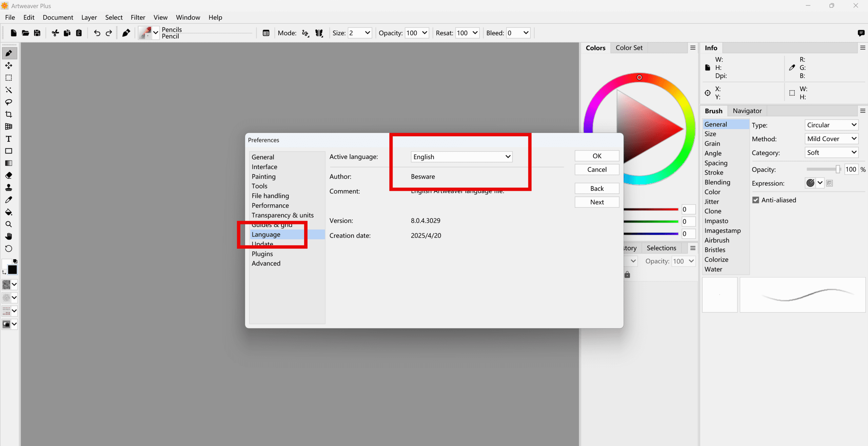Select the Text tool in toolbox
Viewport: 868px width, 446px height.
tap(9, 139)
